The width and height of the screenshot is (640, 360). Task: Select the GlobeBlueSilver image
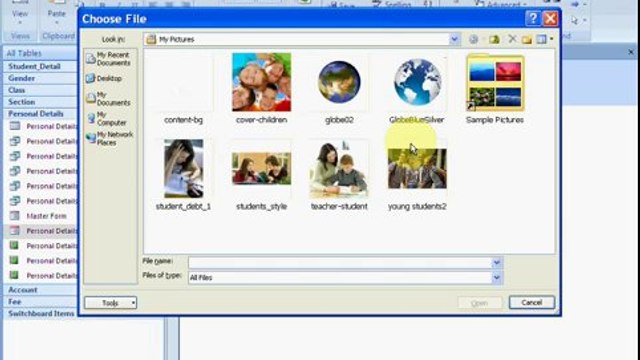[417, 89]
